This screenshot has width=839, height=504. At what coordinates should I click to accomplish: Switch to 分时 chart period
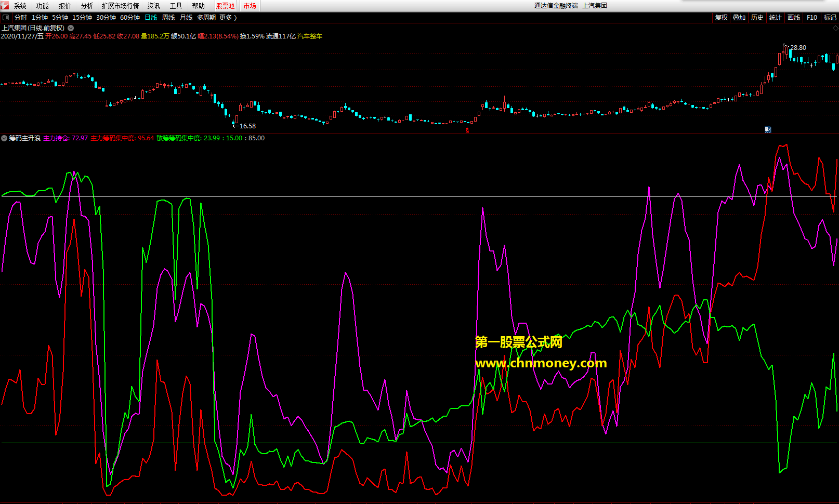pos(21,18)
